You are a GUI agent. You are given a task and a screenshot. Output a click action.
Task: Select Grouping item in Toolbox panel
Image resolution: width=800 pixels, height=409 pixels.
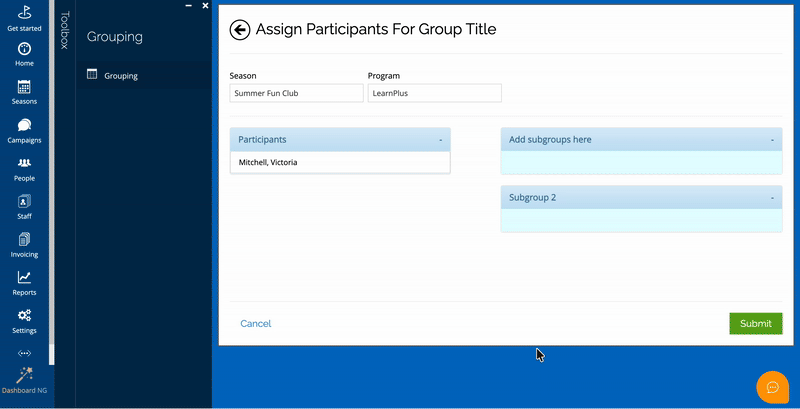[121, 75]
